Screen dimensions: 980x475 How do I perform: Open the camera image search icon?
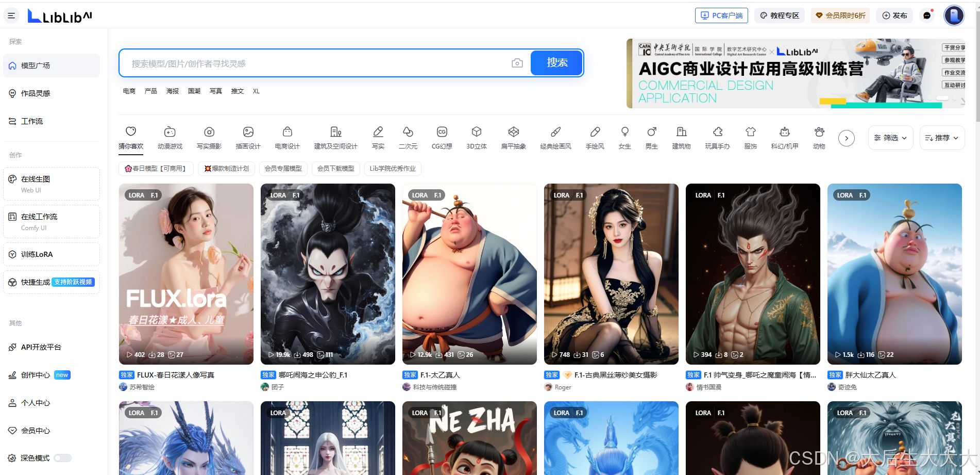[517, 63]
